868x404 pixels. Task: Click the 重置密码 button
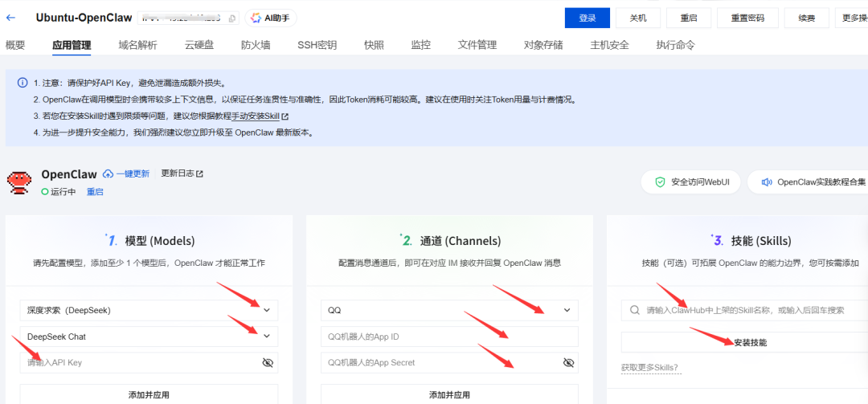(x=748, y=18)
